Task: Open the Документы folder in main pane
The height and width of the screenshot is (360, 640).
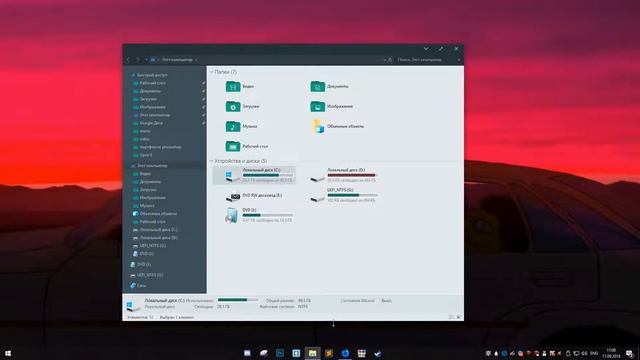Action: point(329,87)
